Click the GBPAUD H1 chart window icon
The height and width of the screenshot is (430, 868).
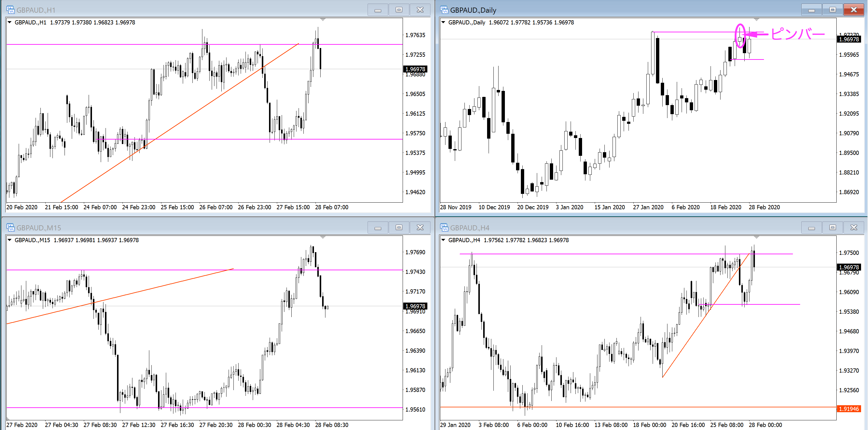pyautogui.click(x=11, y=10)
